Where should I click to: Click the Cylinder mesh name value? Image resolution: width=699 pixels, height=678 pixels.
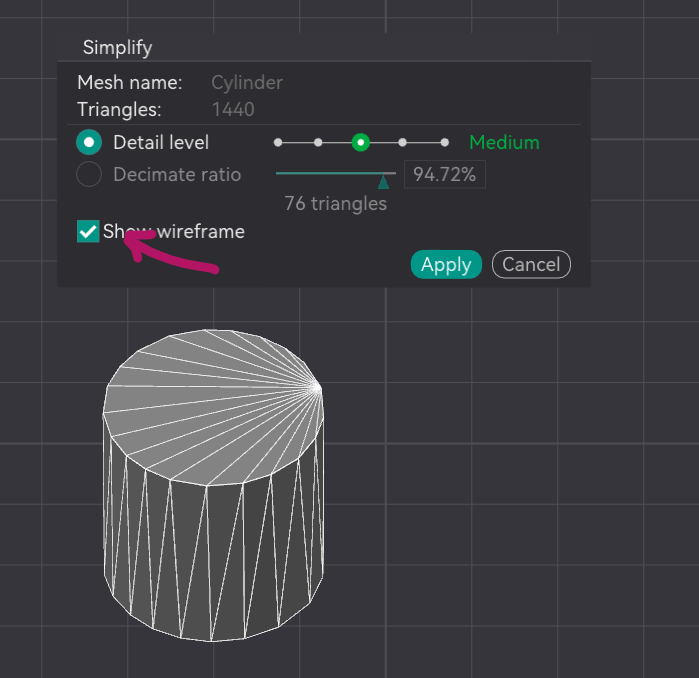[x=247, y=83]
